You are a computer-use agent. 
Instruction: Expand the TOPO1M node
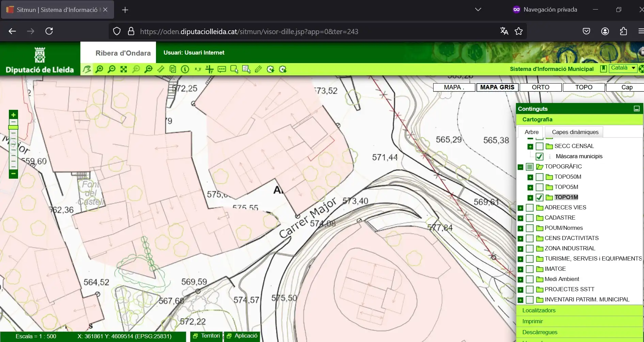(x=530, y=198)
